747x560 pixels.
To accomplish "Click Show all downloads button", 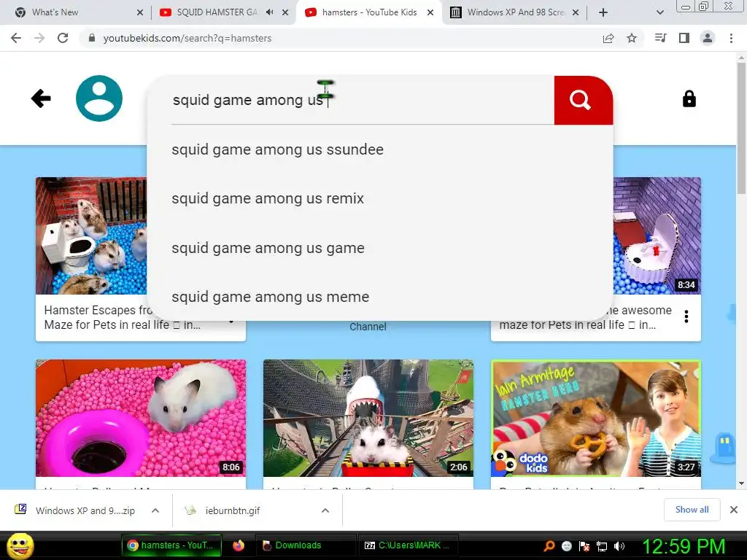I will click(692, 510).
